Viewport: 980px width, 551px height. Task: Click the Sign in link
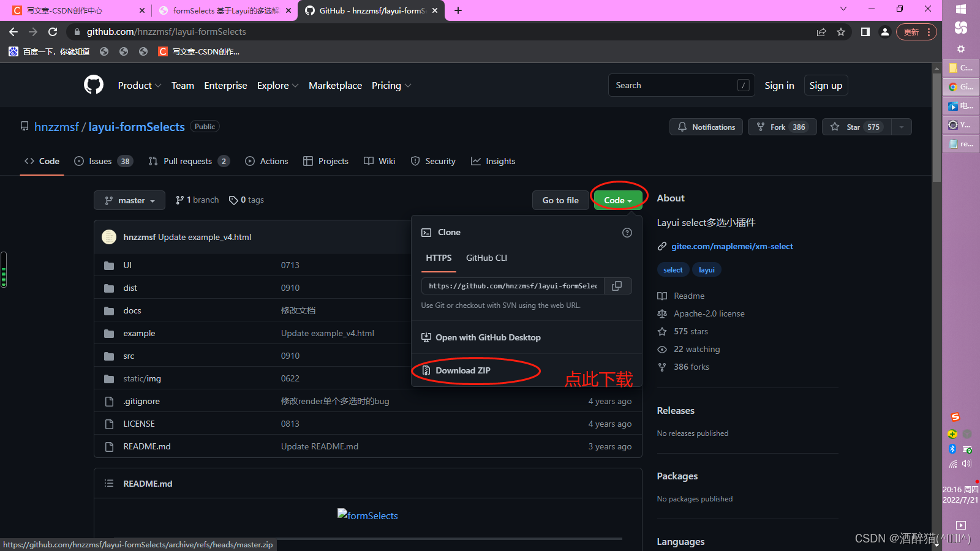pos(779,86)
